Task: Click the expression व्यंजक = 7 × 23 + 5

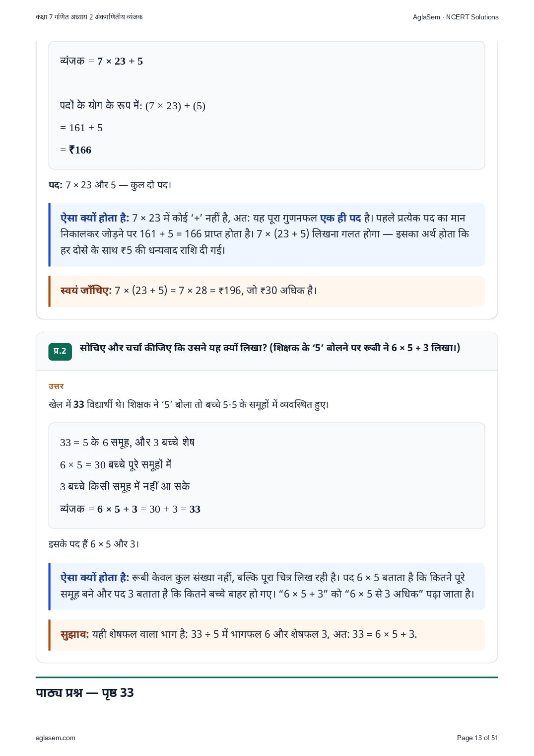Action: coord(101,61)
